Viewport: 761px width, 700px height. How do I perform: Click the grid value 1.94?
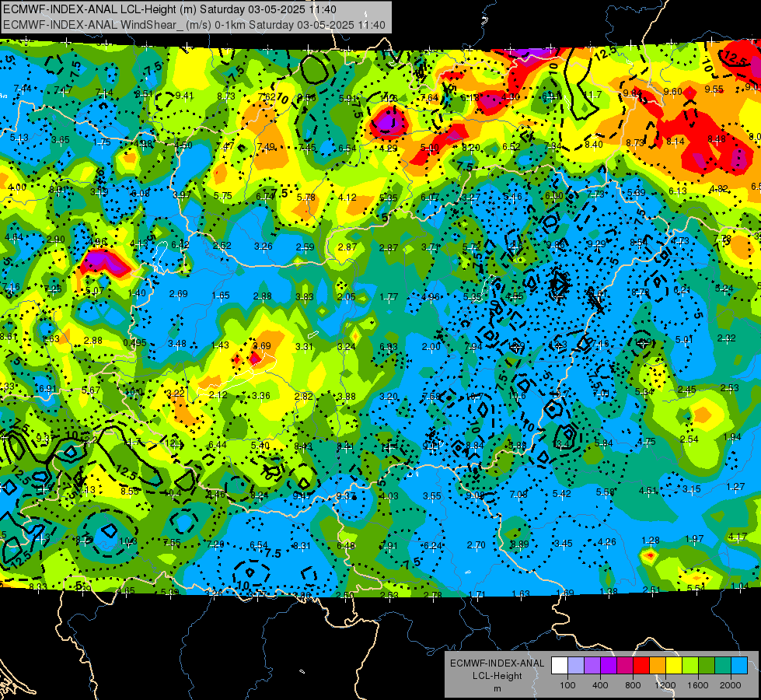(x=732, y=436)
